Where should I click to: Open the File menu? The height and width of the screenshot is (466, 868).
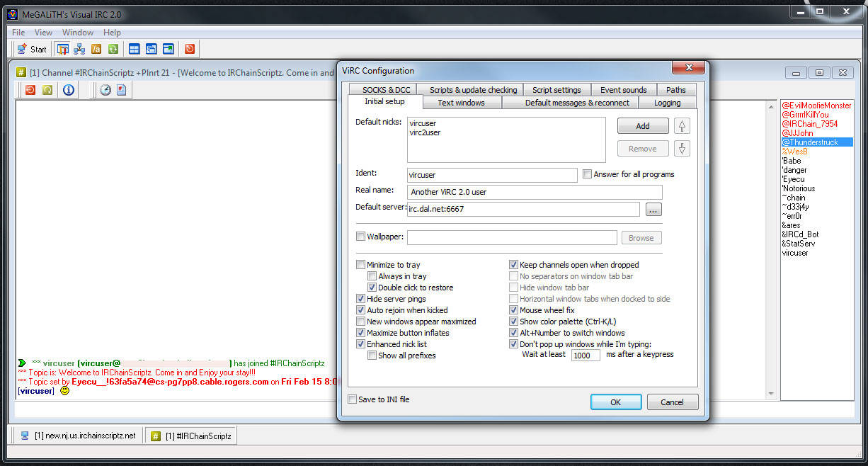pyautogui.click(x=18, y=33)
